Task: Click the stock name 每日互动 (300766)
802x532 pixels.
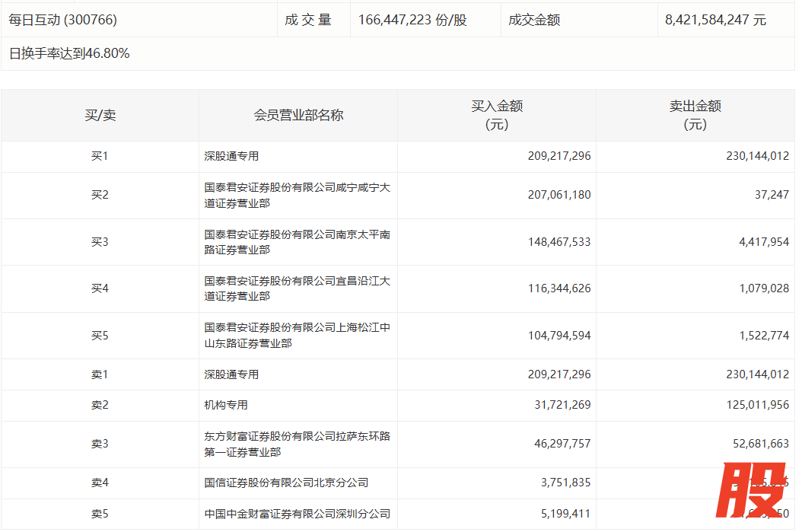Action: click(x=62, y=20)
